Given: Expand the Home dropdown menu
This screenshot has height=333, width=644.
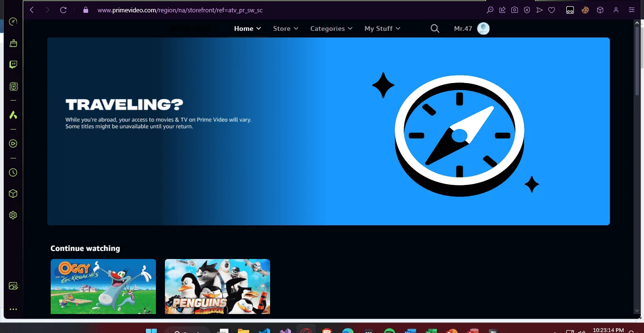Looking at the screenshot, I should pyautogui.click(x=247, y=28).
